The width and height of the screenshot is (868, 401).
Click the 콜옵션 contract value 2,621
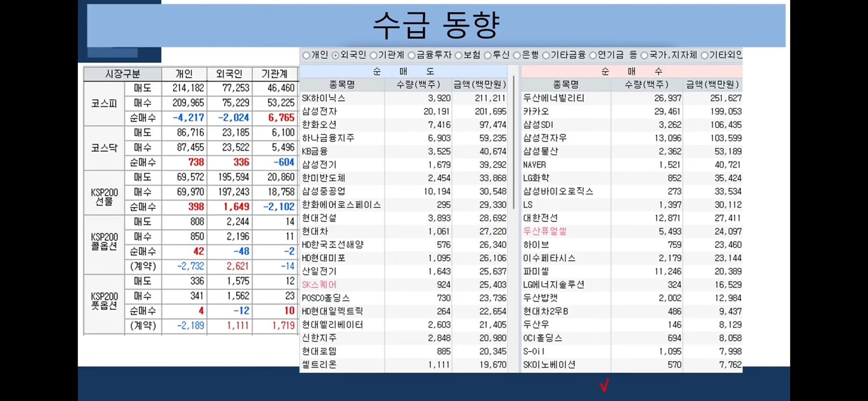238,266
